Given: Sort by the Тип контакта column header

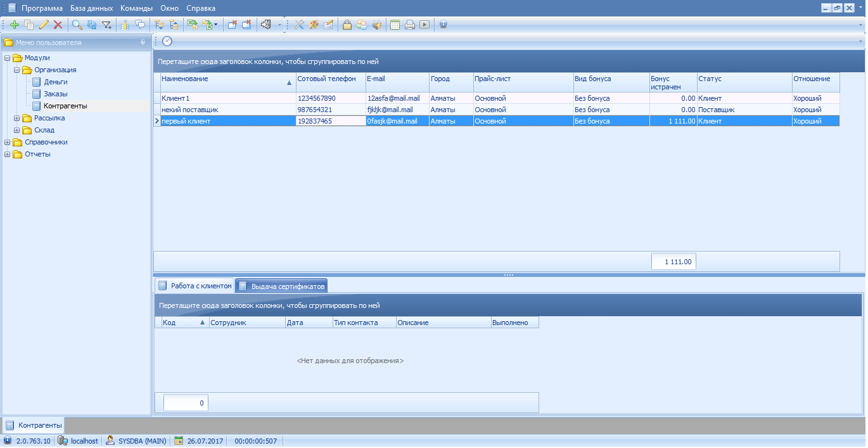Looking at the screenshot, I should 364,323.
